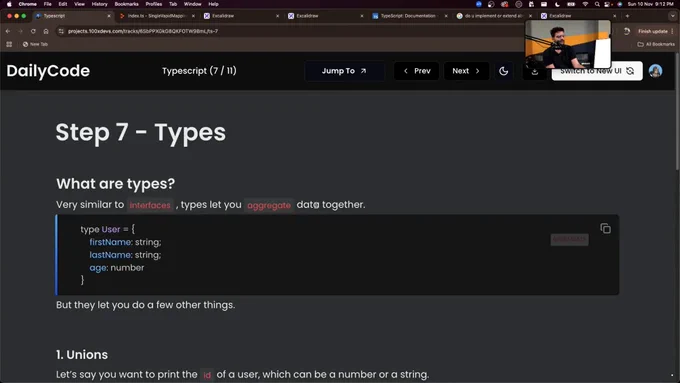Click the Wi-Fi status icon

click(x=585, y=4)
